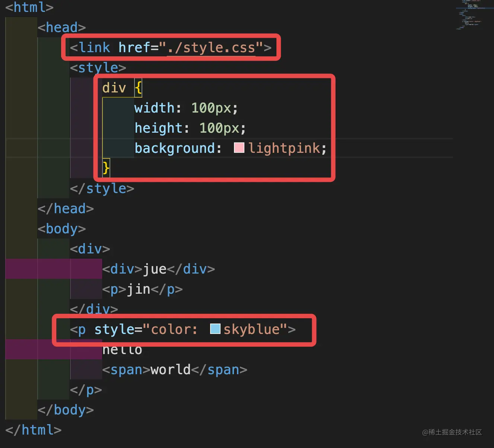Click the opening <body> tag
The height and width of the screenshot is (448, 494).
click(62, 229)
